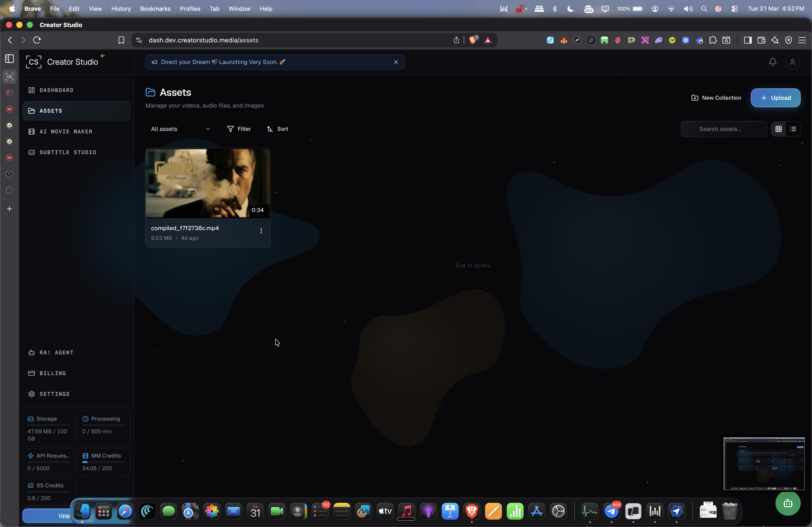Open three-dot menu for compiled_f7f2738c.mp4
The image size is (812, 527).
[261, 231]
